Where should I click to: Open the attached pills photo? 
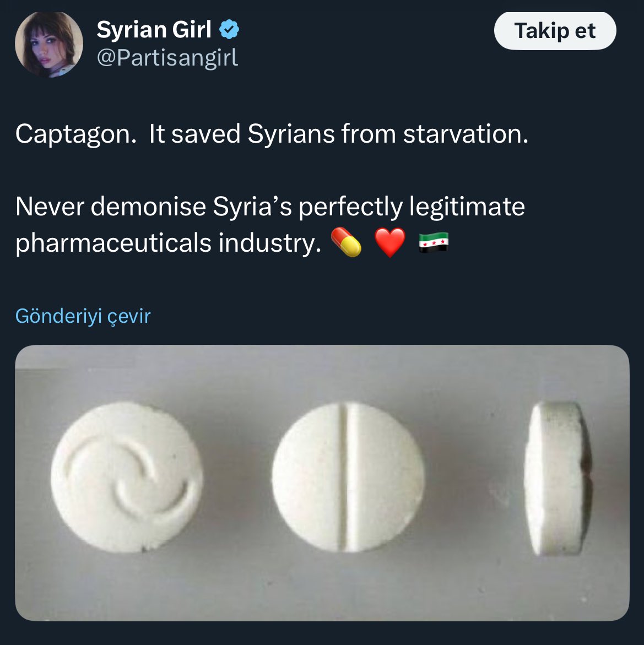click(x=322, y=483)
